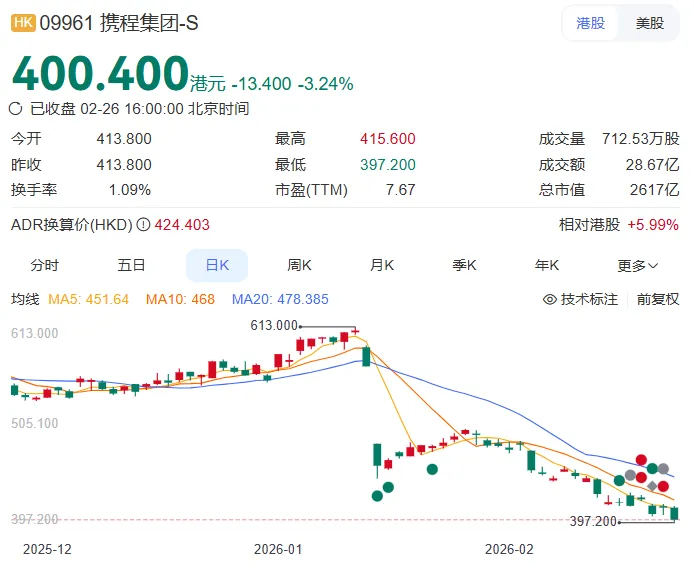Switch to the 港股 market tab
694x570 pixels.
point(590,23)
